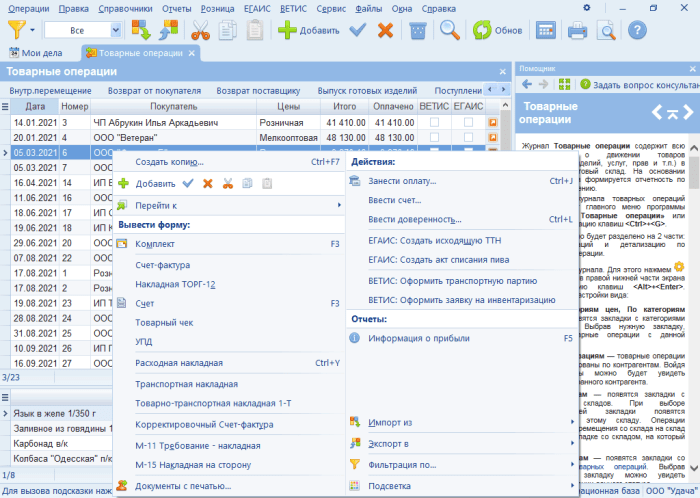Click the red X delete icon in toolbar

coord(385,30)
